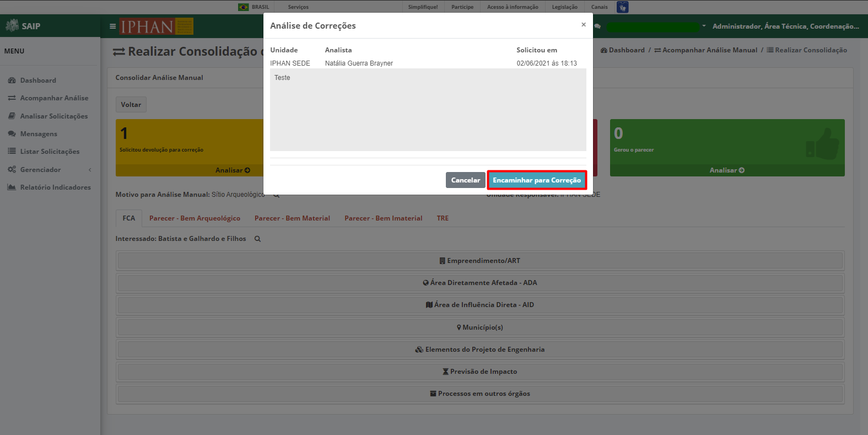Click the VLibras accessibility hand icon

623,7
